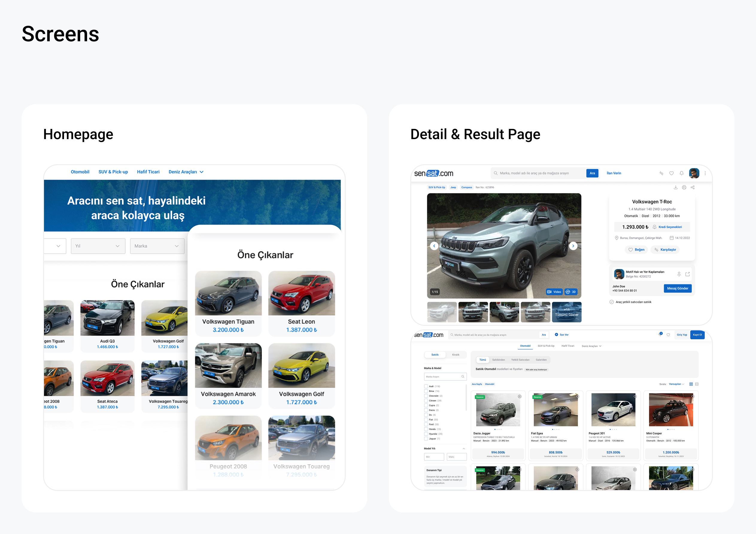Open the Compass breadcrumb tag
The height and width of the screenshot is (534, 756).
467,187
